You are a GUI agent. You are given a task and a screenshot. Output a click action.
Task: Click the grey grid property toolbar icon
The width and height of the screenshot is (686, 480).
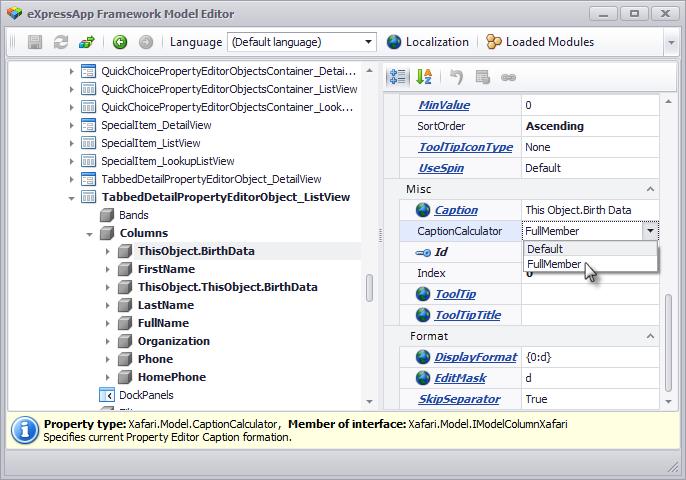[482, 77]
